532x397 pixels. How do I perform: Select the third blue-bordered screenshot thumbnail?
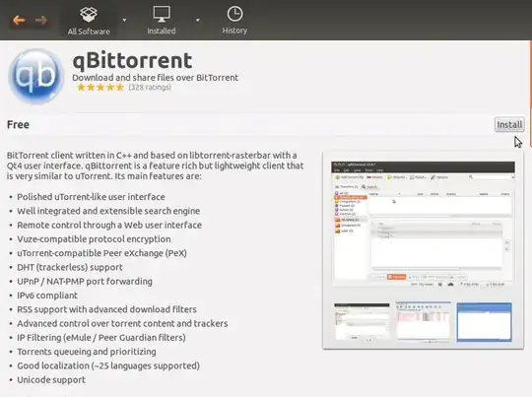coord(484,322)
